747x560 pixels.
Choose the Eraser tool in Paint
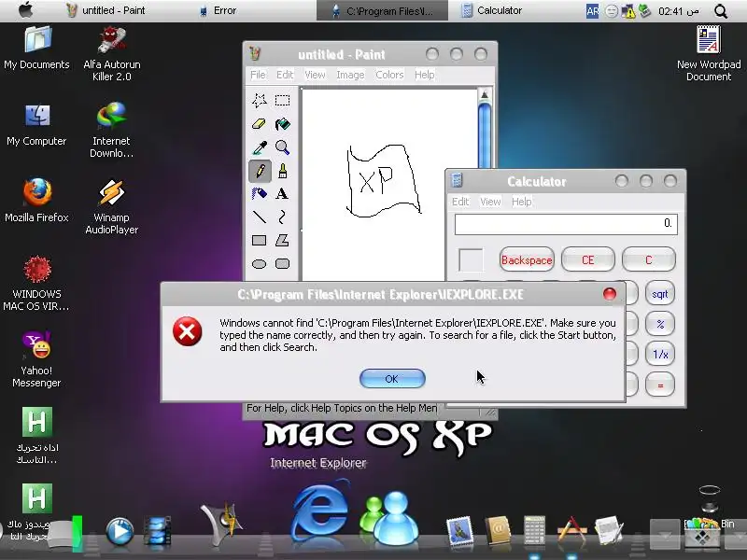pyautogui.click(x=260, y=124)
